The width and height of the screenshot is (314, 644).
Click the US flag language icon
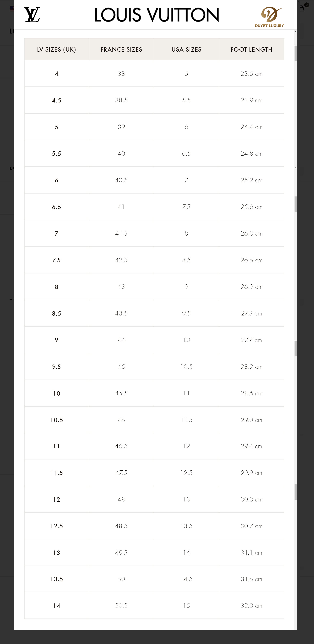(x=12, y=8)
